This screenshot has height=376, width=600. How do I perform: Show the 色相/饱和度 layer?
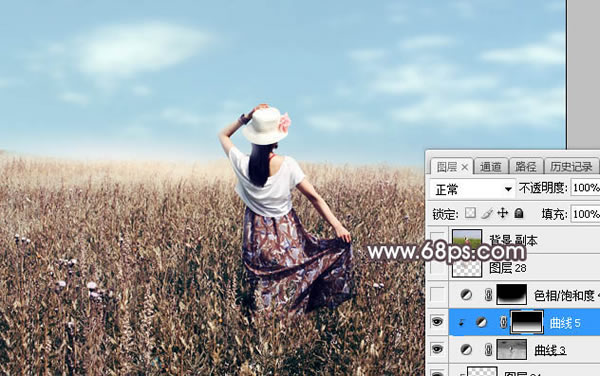(437, 295)
